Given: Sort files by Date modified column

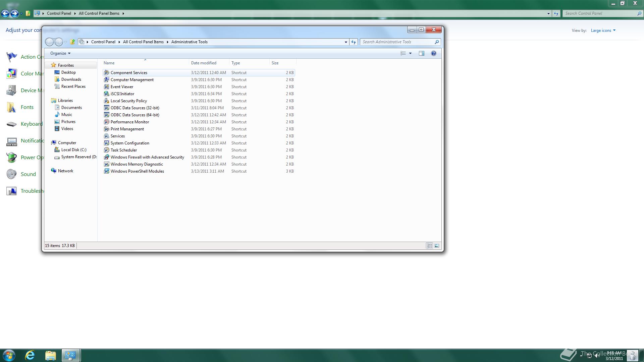Looking at the screenshot, I should tap(204, 63).
